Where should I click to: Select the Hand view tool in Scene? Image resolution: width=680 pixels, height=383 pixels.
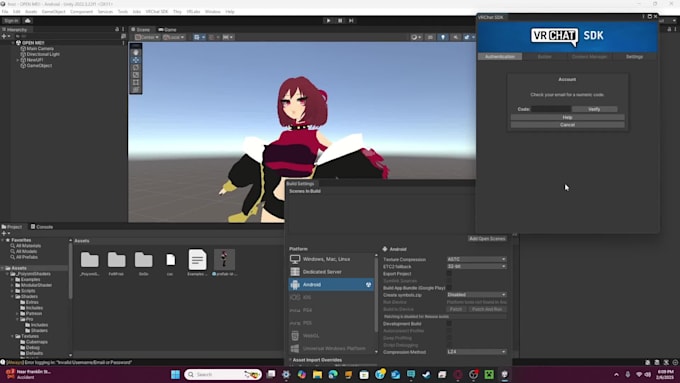point(136,52)
